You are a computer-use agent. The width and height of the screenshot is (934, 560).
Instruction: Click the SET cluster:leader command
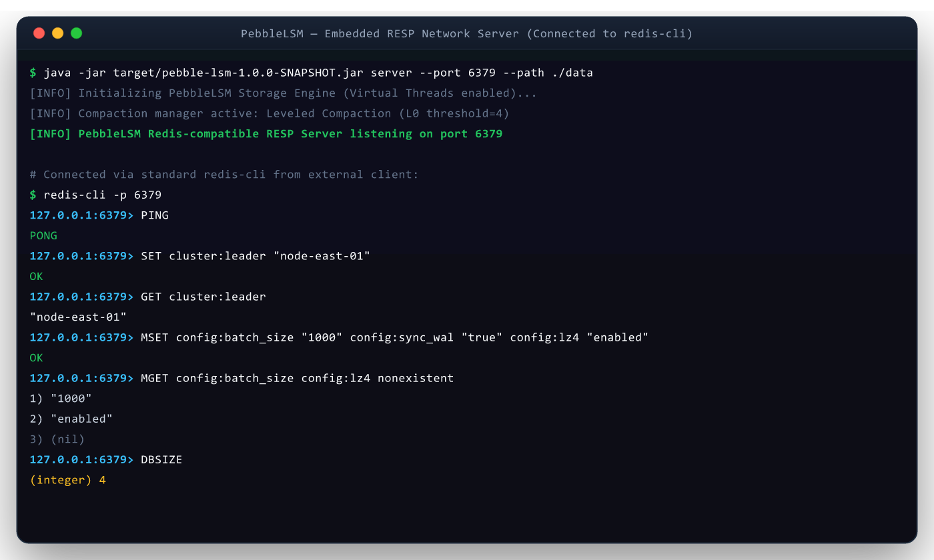point(256,256)
